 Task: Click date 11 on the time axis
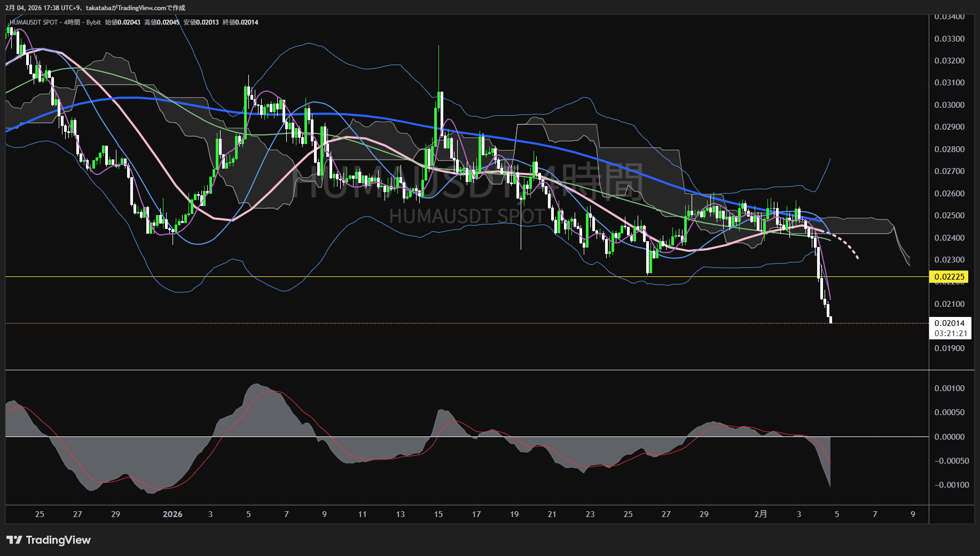(x=362, y=514)
